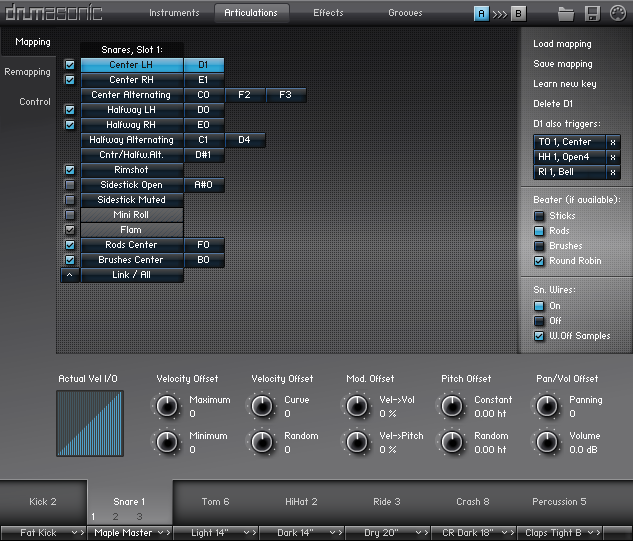Select the Sticks beater option
This screenshot has width=633, height=541.
tap(539, 216)
